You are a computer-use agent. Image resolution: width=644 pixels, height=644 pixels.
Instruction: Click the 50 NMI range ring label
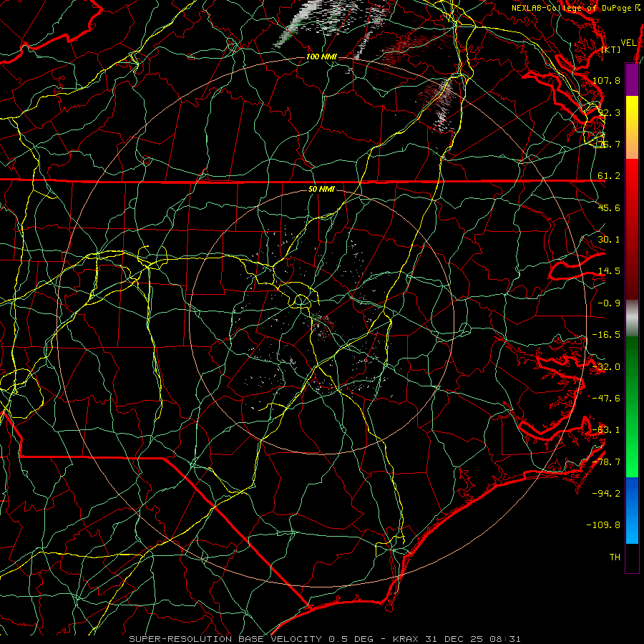[321, 190]
